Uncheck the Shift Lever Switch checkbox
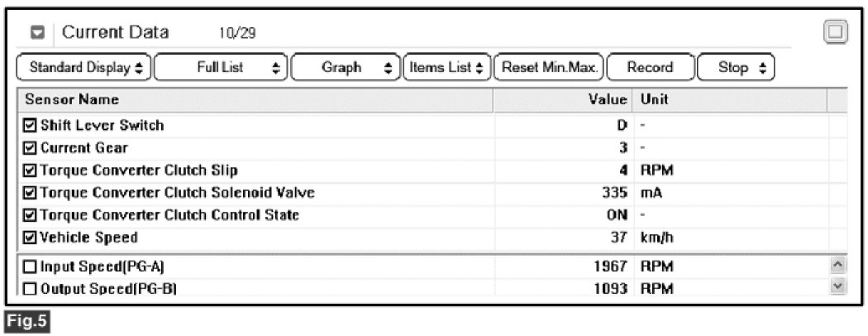 pos(31,126)
